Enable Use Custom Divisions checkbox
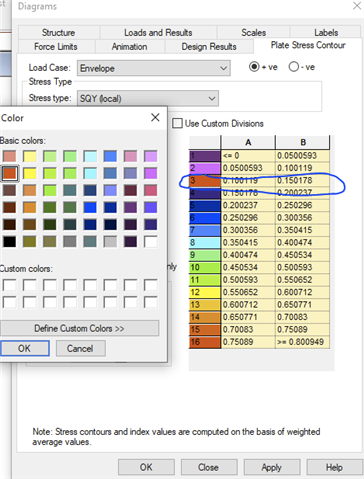Viewport: 364px width, 479px height. [x=178, y=123]
